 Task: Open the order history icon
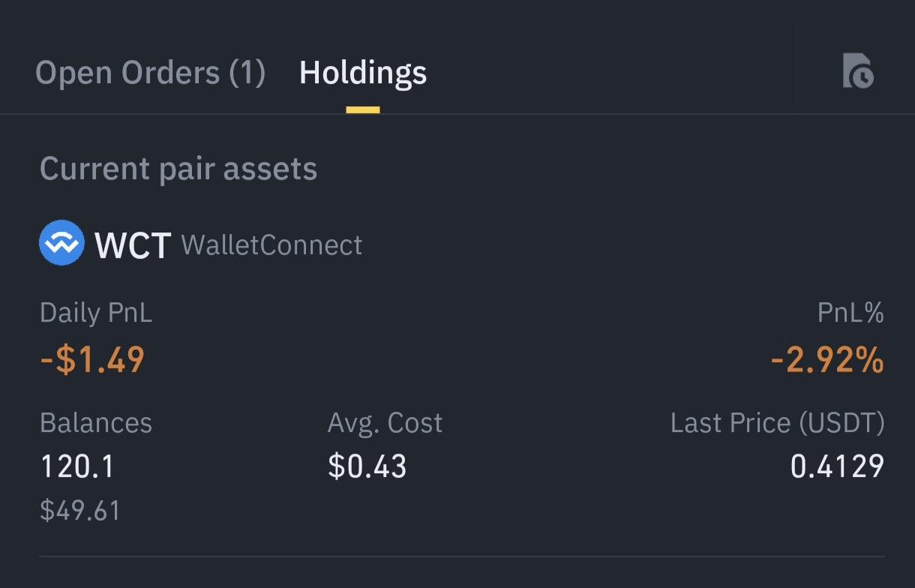[858, 71]
